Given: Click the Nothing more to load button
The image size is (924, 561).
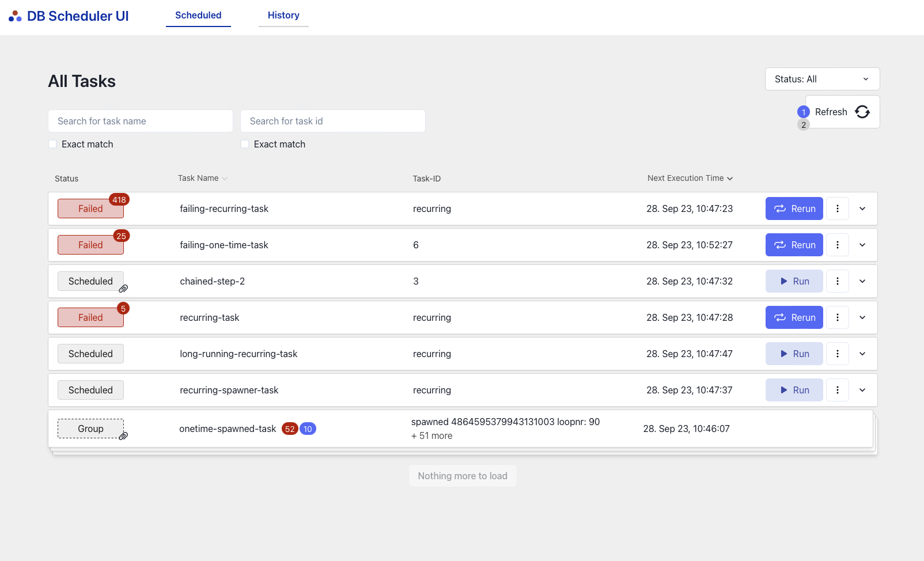Looking at the screenshot, I should pos(463,476).
